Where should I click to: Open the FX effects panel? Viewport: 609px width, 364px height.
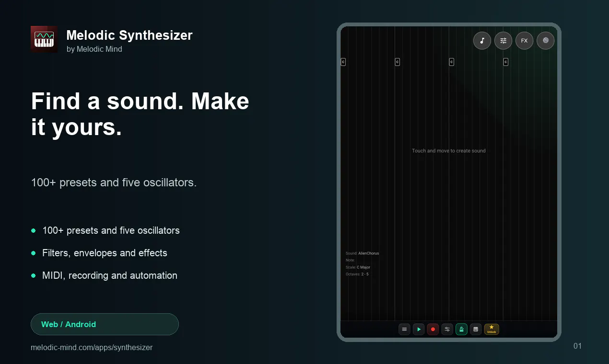pos(524,41)
